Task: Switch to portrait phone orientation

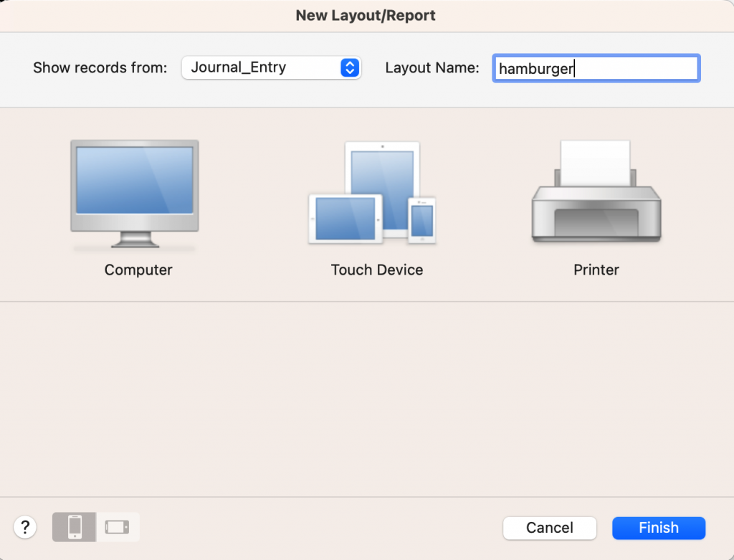Action: click(x=74, y=527)
